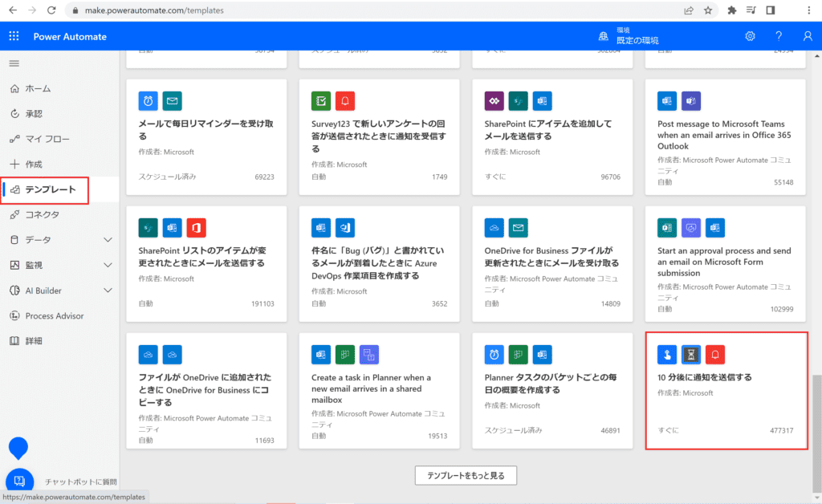
Task: Bookmark this page with the star icon
Action: 708,10
